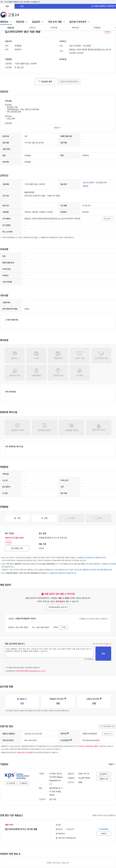Click the 주택자금 지원 welfare icon

click(14, 373)
